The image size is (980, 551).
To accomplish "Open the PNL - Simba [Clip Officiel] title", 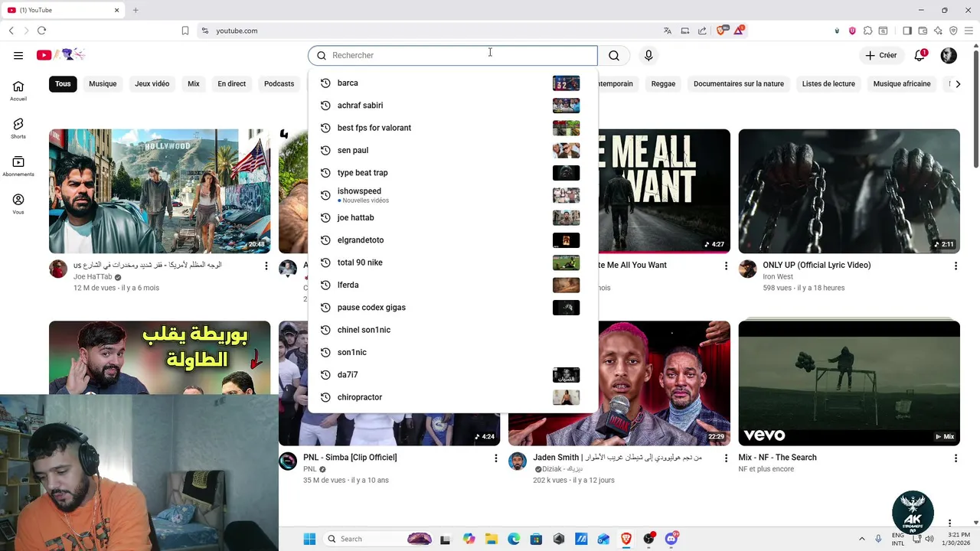I will 350,458.
